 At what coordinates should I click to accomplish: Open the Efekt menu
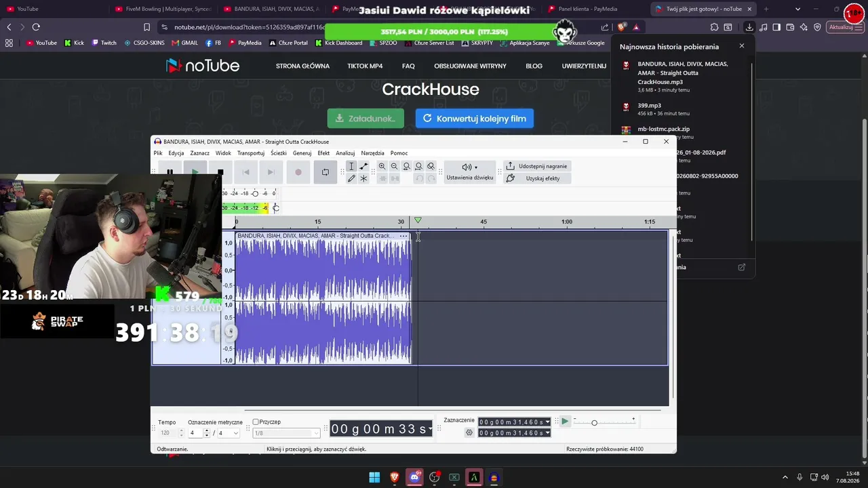(x=323, y=153)
